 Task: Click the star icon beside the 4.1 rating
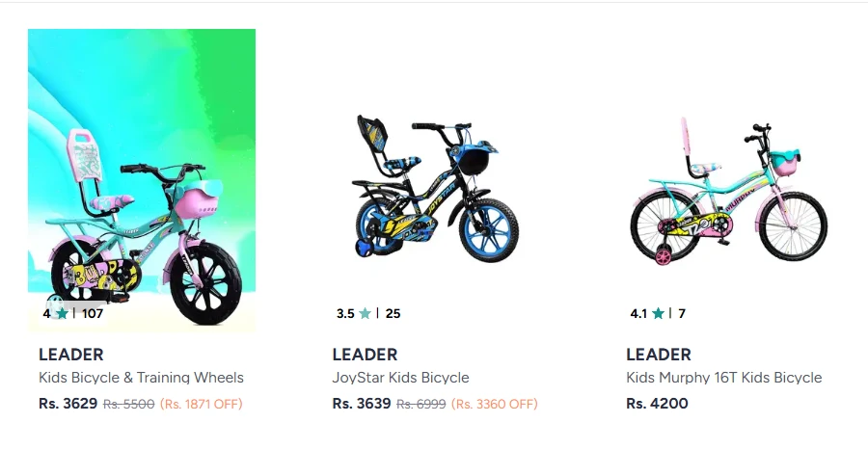coord(658,313)
